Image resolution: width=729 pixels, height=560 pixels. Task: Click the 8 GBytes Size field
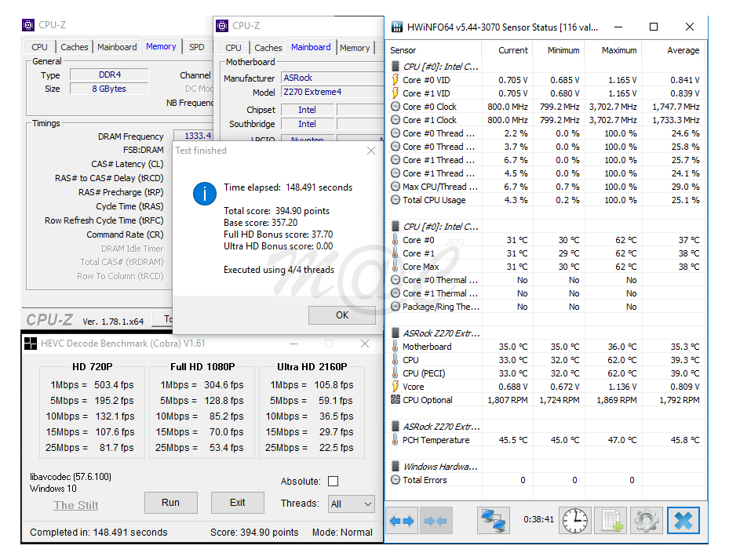point(109,89)
